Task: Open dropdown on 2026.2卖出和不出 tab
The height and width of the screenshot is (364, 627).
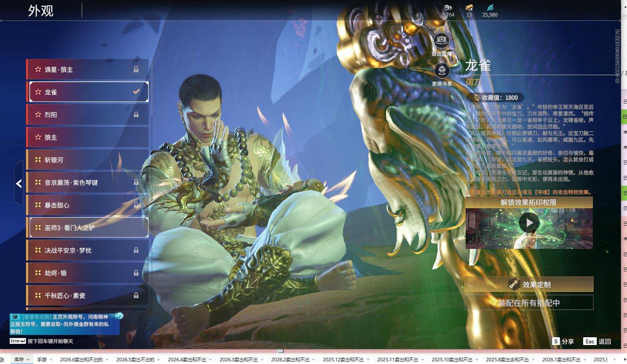Action: pyautogui.click(x=313, y=360)
